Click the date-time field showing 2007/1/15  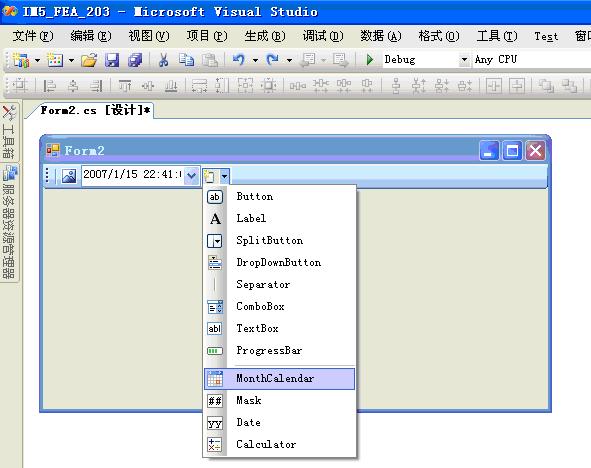click(132, 176)
